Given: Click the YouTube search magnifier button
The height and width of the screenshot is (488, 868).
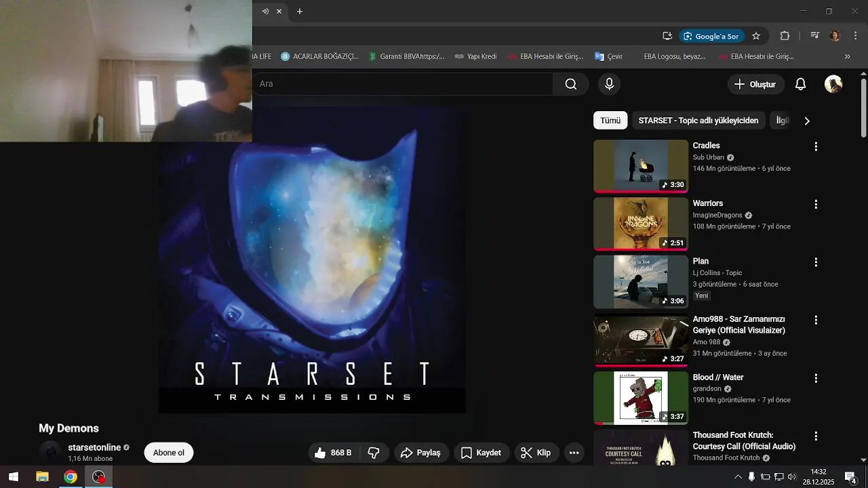Looking at the screenshot, I should 571,84.
